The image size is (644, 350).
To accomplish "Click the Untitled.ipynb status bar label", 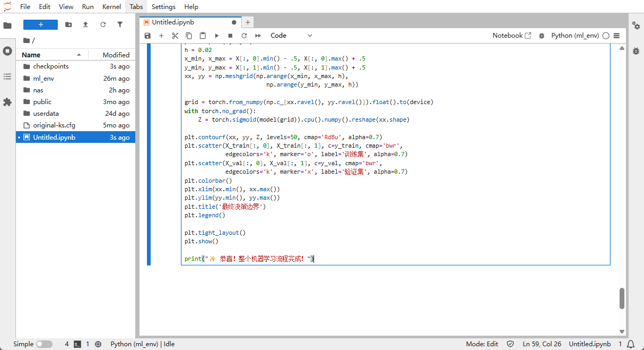I will click(x=590, y=344).
